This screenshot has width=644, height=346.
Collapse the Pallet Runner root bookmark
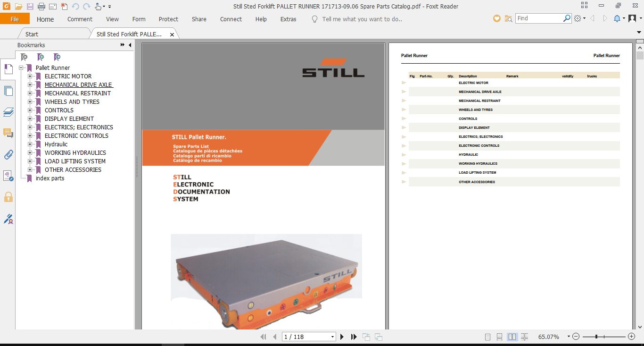[x=21, y=68]
